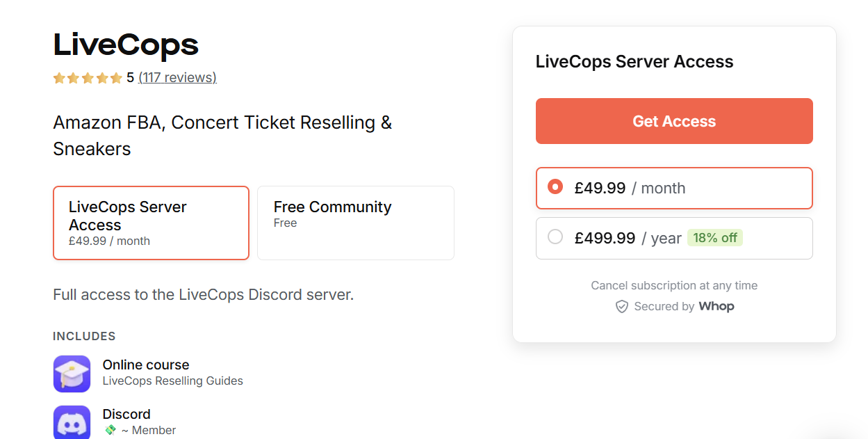Click the Online course subtitle LiveCops Reselling Guides
The image size is (868, 439).
173,381
